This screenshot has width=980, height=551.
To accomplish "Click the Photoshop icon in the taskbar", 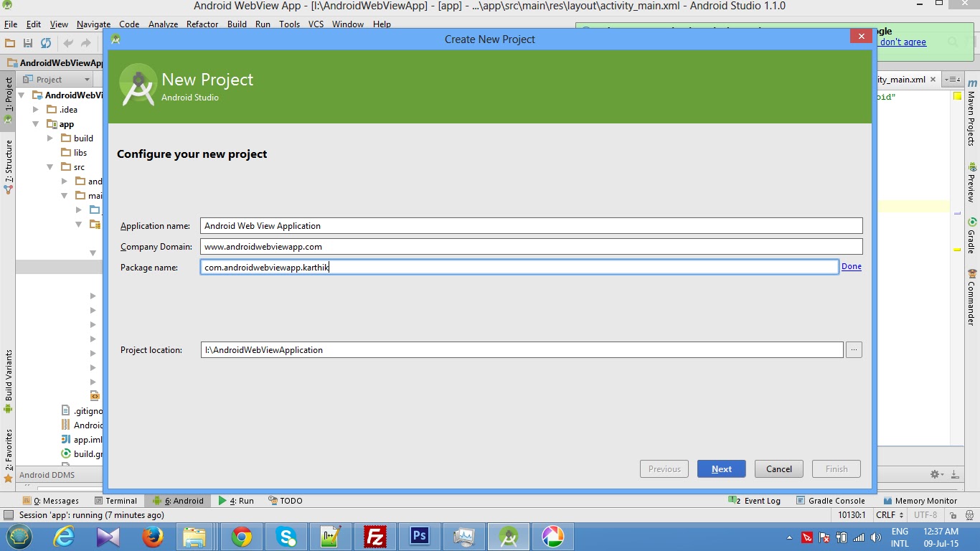I will click(x=419, y=537).
